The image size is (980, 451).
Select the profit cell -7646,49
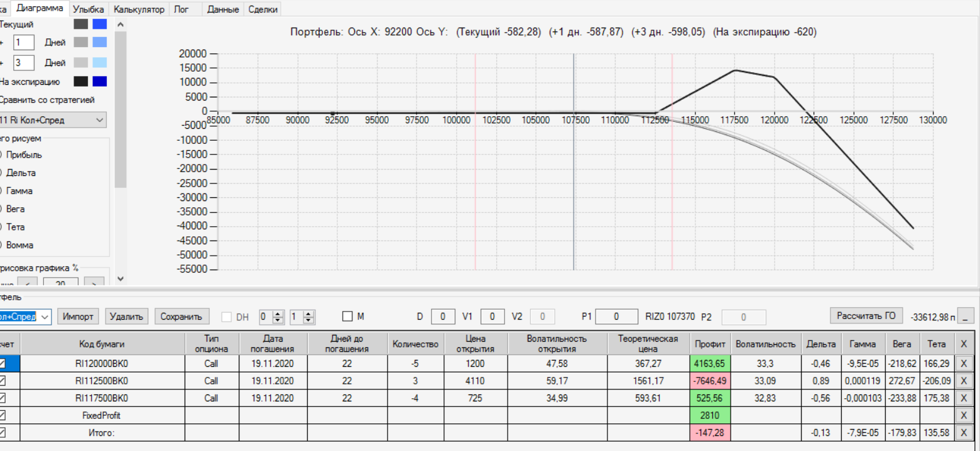point(710,381)
